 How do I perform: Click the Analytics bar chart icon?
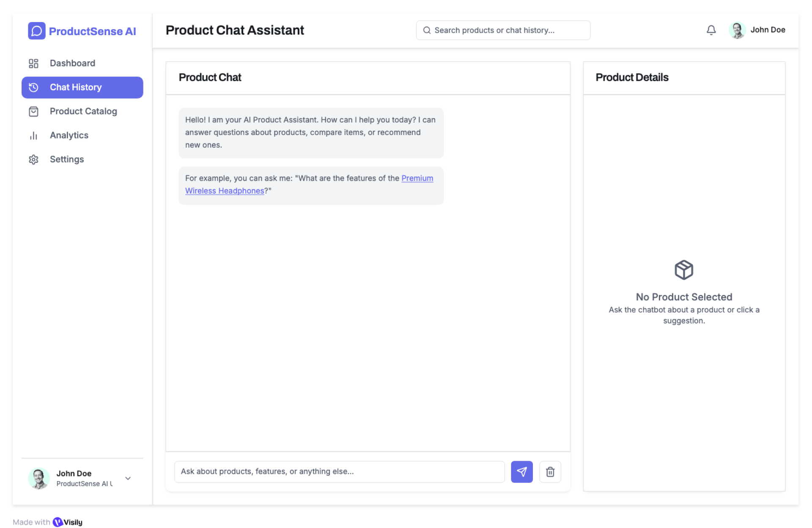click(x=33, y=135)
